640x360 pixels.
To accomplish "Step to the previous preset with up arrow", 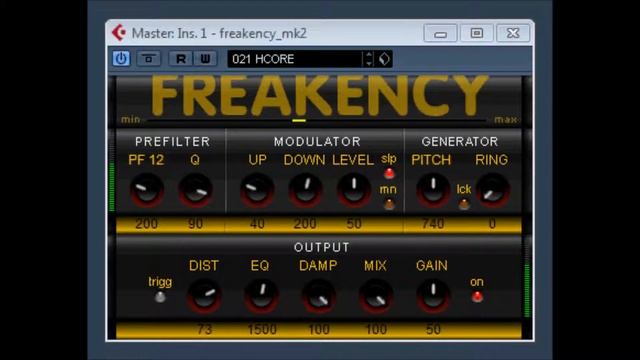I will pyautogui.click(x=369, y=55).
